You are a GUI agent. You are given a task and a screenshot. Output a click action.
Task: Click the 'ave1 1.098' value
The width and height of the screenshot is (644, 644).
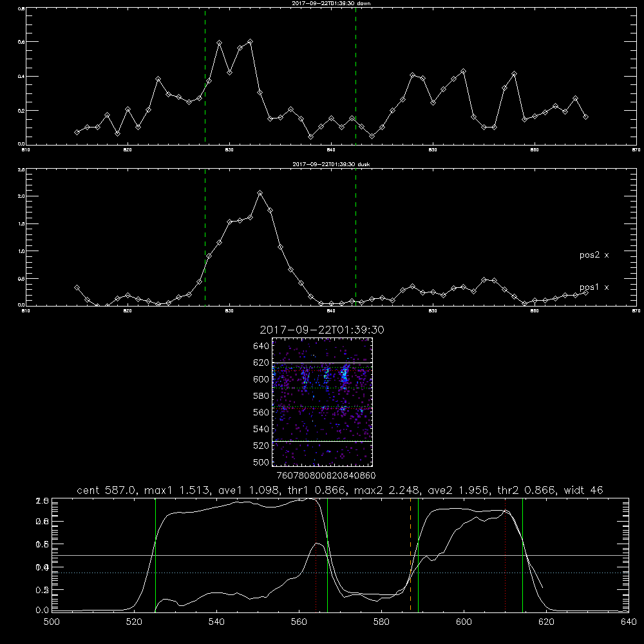pyautogui.click(x=250, y=490)
